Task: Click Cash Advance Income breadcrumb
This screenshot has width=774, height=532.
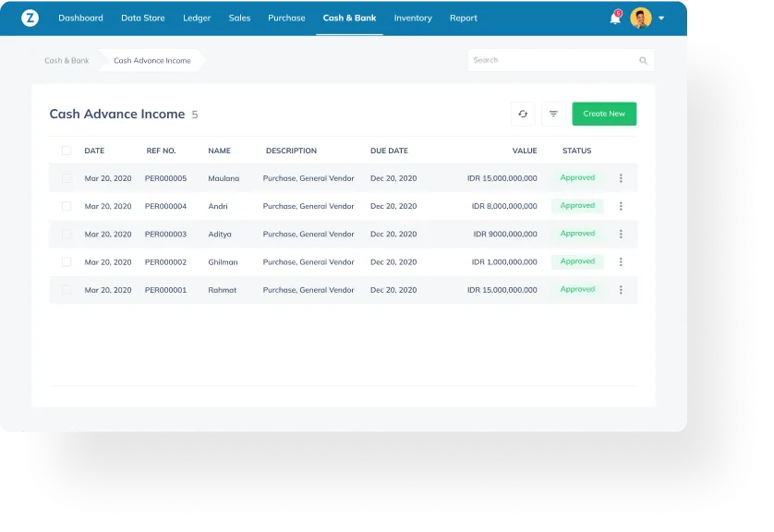Action: [x=152, y=61]
